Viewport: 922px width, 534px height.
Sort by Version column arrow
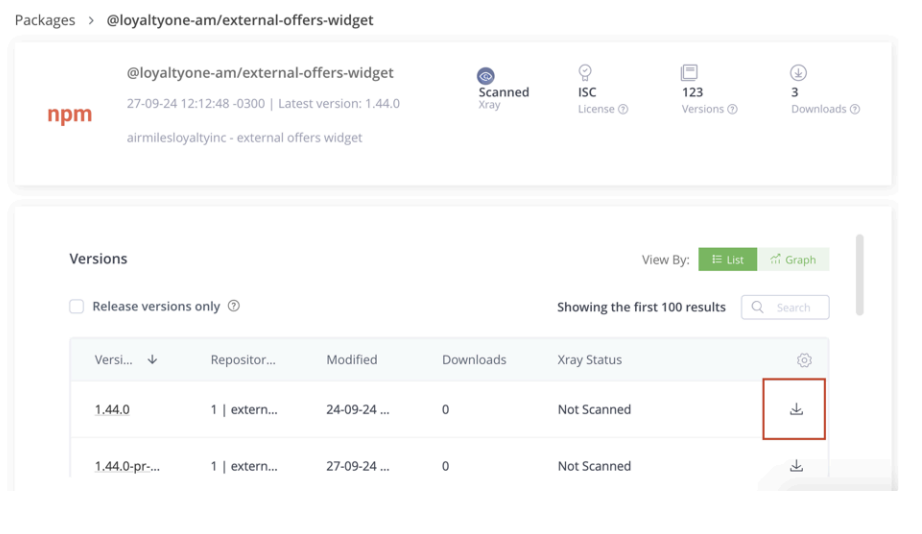[152, 360]
